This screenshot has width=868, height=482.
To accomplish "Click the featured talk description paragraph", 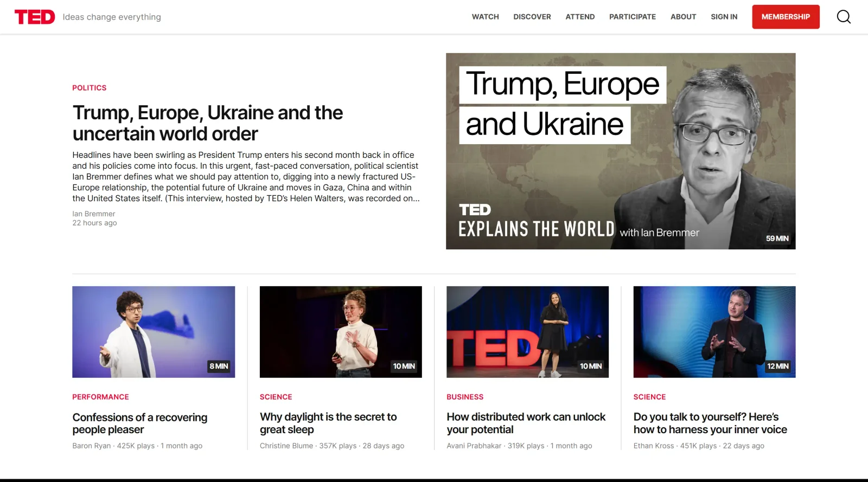I will pos(246,177).
